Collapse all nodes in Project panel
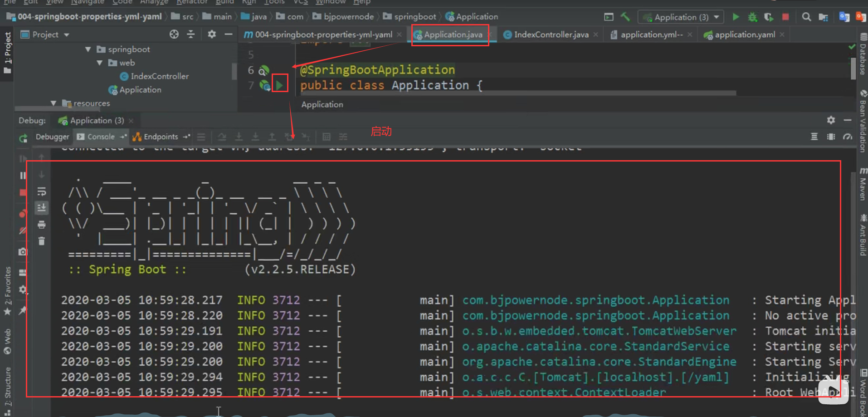 point(191,34)
